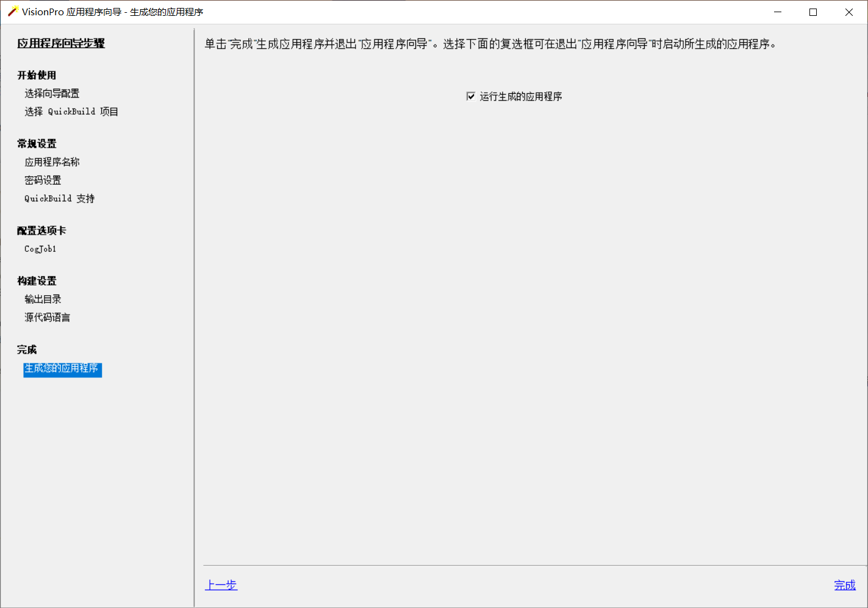Image resolution: width=868 pixels, height=608 pixels.
Task: Click the 构建设置 section heading
Action: (36, 281)
